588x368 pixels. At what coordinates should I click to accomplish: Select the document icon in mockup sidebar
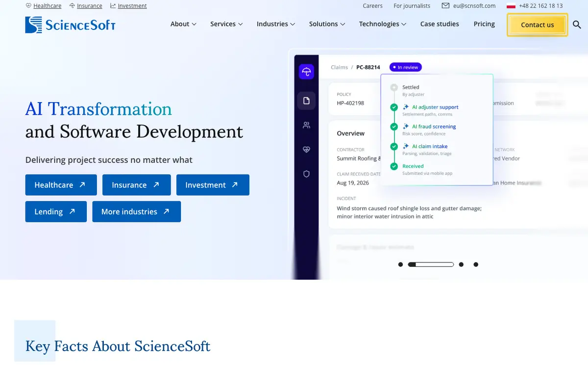click(x=306, y=101)
